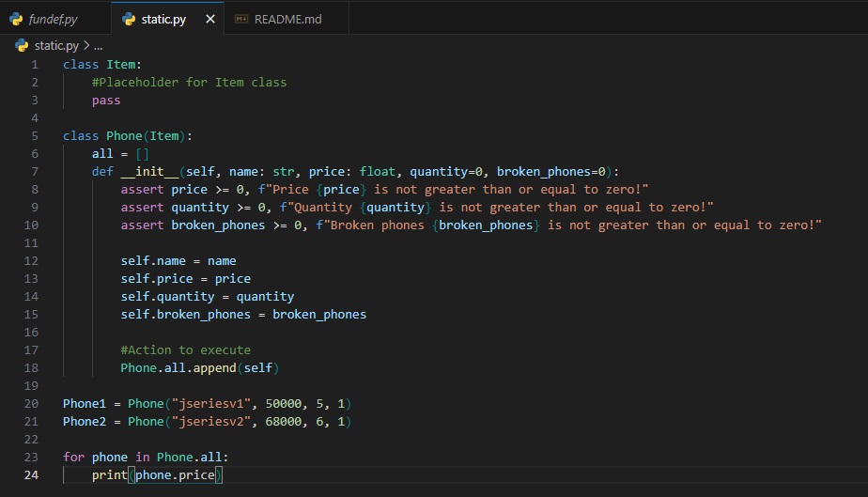
Task: Click the '#Placeholder for Item class' comment
Action: click(x=190, y=83)
